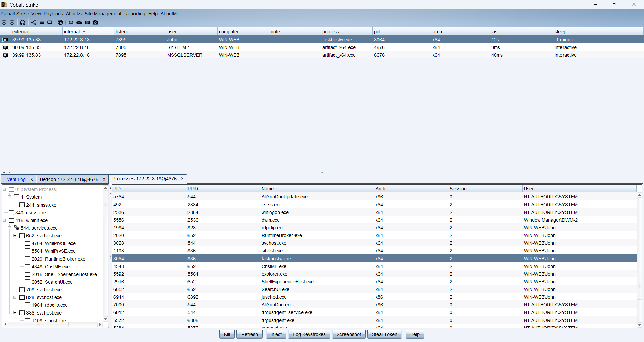The image size is (644, 342).
Task: Collapse the 0: [System Process] tree node
Action: point(4,189)
